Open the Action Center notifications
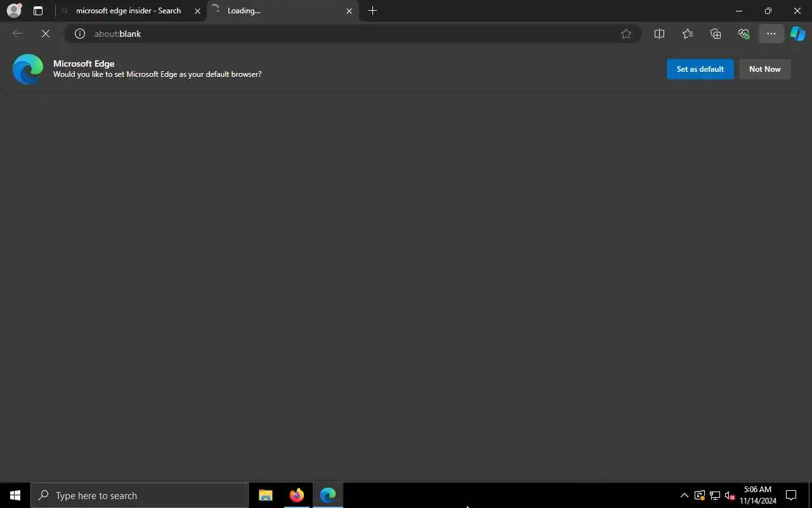Screen dimensions: 812x508 point(791,495)
